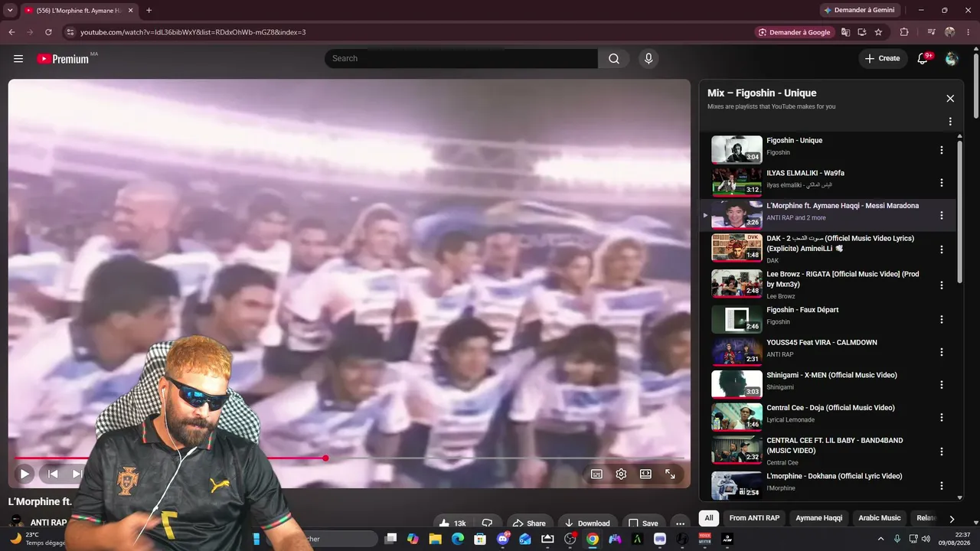Click Demander à Google button
The image size is (980, 551).
tap(794, 32)
